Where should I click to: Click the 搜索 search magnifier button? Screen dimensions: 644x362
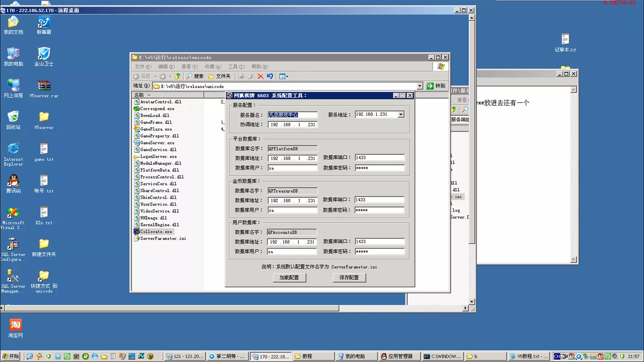195,76
